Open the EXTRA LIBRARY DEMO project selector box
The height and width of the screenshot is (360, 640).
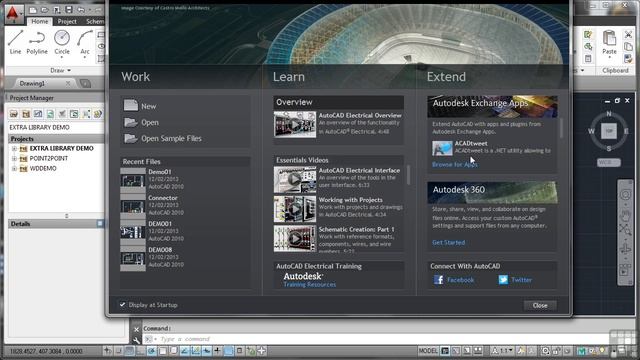tap(56, 127)
